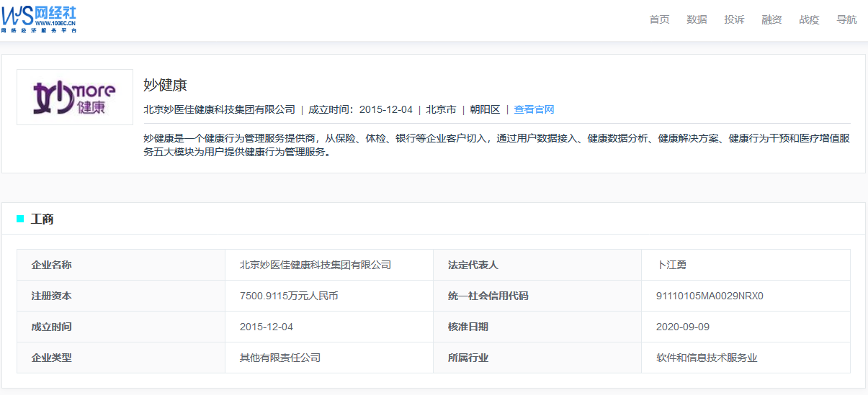This screenshot has width=868, height=395.
Task: Click the company description paragraph
Action: tap(496, 145)
